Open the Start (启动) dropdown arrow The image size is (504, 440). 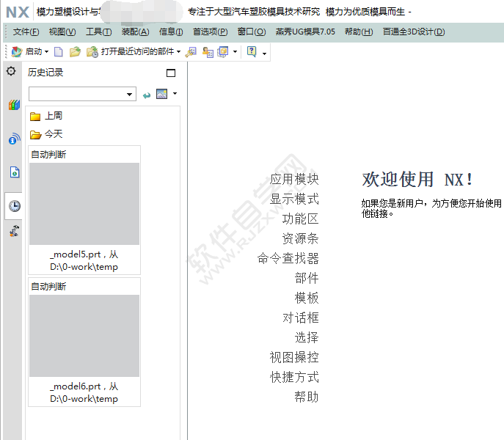tap(47, 52)
